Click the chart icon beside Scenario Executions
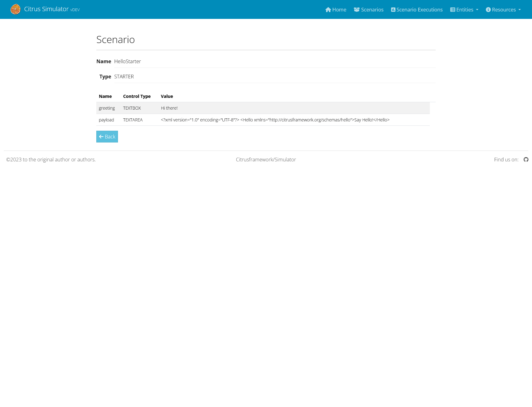 pyautogui.click(x=393, y=10)
